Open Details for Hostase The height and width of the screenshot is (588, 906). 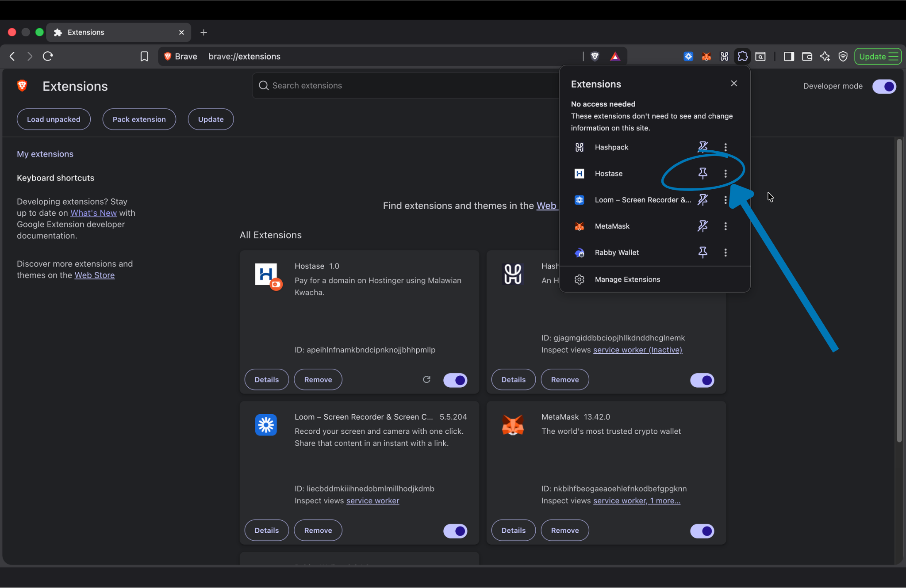(266, 379)
